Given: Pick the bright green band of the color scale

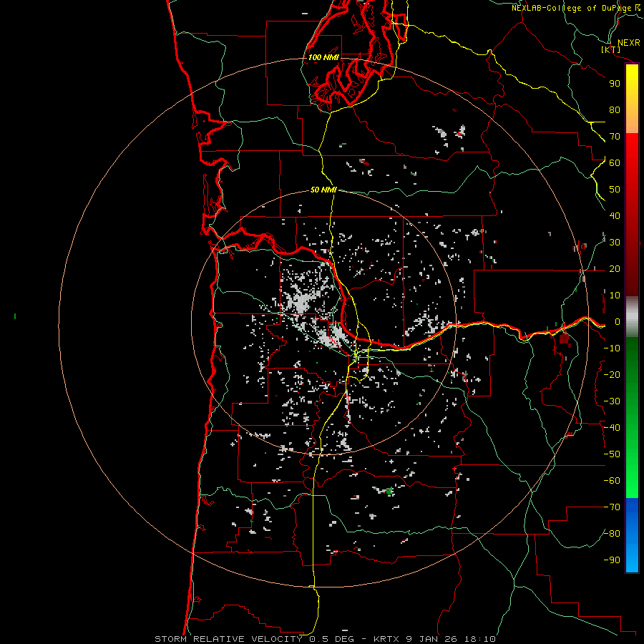Looking at the screenshot, I should coord(632,472).
